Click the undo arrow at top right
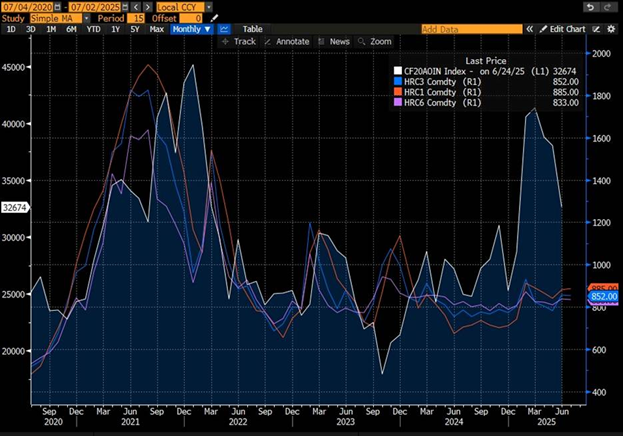 590,7
